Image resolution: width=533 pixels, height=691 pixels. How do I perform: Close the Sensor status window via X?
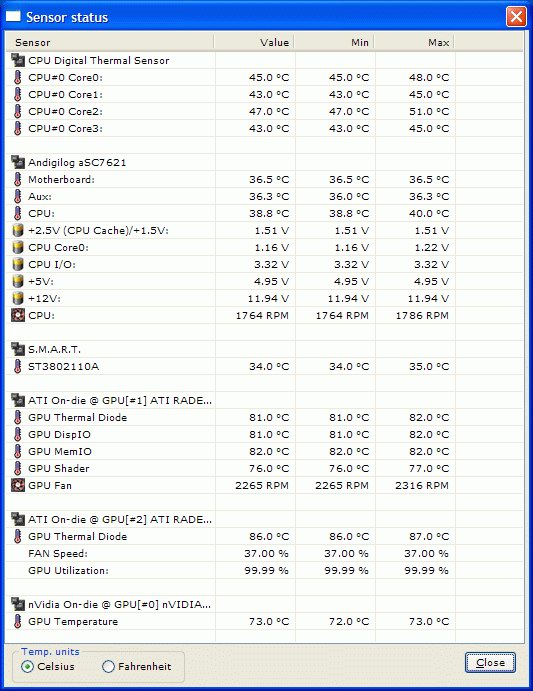[516, 17]
